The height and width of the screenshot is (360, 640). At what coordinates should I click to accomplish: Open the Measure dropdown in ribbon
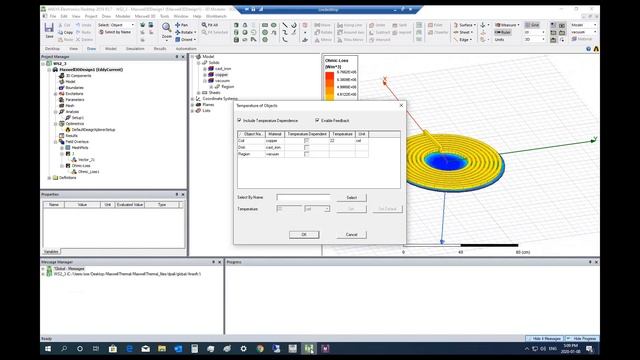(x=507, y=25)
